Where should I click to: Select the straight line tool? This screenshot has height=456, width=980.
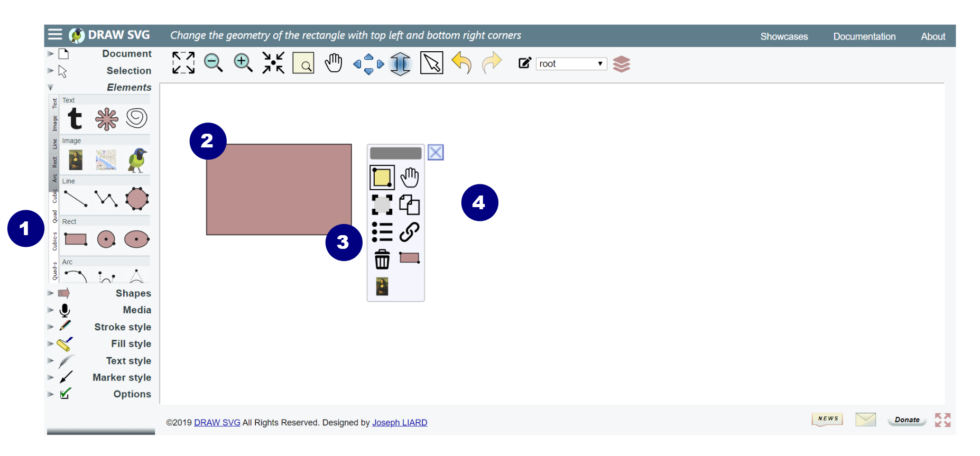click(x=76, y=199)
